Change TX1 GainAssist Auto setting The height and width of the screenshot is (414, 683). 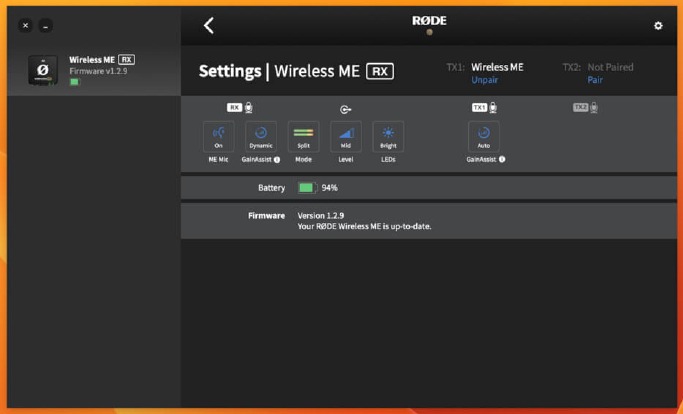point(484,136)
